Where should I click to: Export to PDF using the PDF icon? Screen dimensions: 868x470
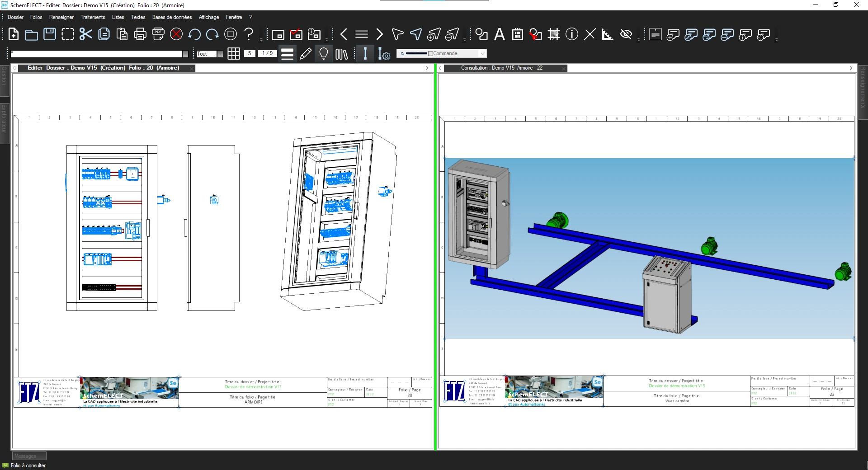click(158, 34)
